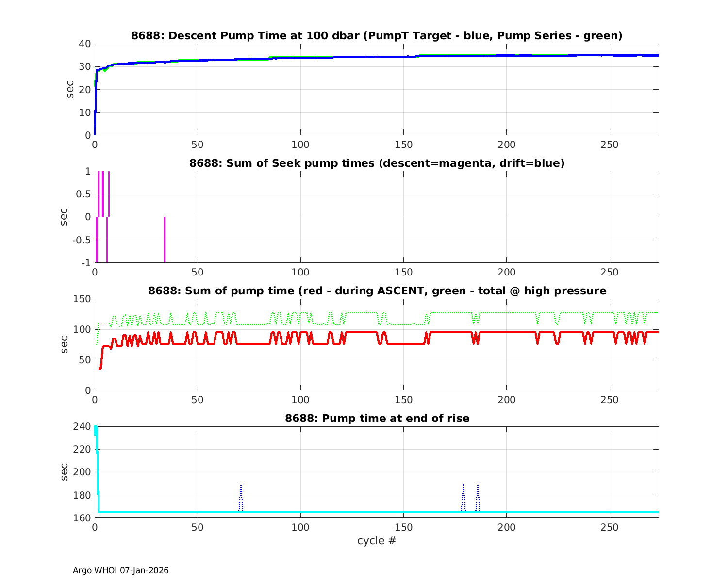Click the Pump time at end of rise title
Viewport: 728px width, 582px height.
(377, 418)
